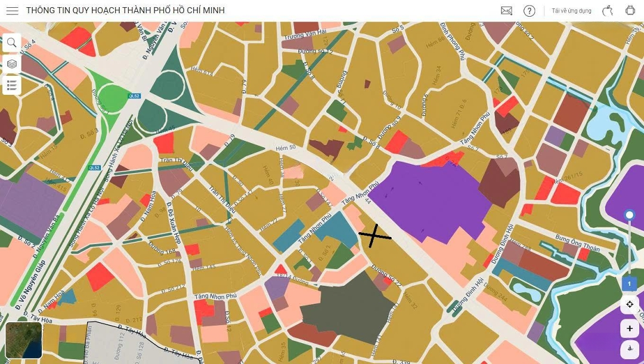The image size is (644, 364).
Task: Click the blue number 1 marker
Action: click(629, 284)
